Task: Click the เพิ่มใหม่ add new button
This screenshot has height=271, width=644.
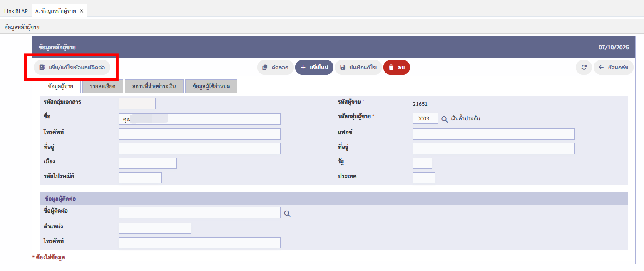Action: pyautogui.click(x=314, y=67)
